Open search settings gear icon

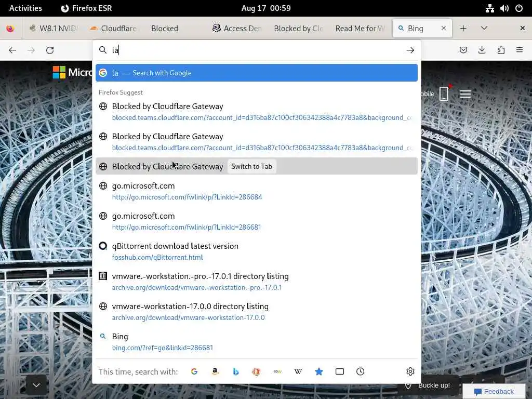tap(410, 371)
